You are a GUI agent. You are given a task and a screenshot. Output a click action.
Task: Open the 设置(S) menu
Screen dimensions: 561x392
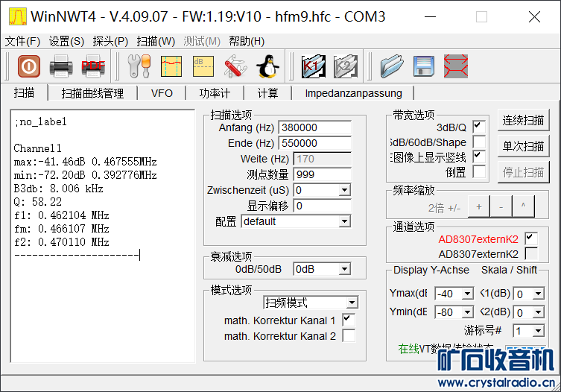pos(66,42)
